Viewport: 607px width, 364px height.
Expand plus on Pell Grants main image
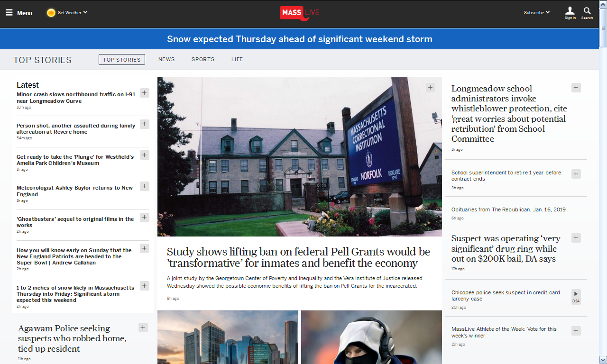430,87
